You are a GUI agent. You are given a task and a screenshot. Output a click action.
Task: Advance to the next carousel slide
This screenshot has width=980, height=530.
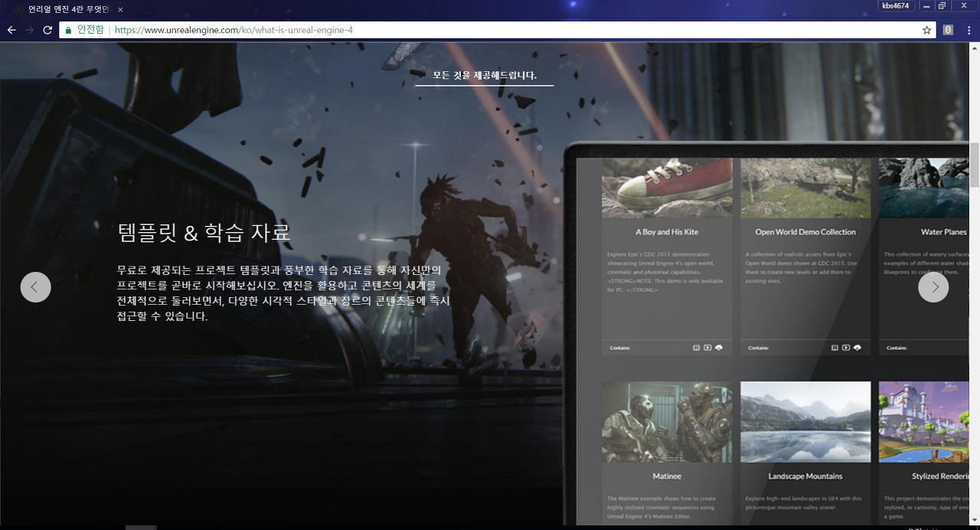[x=933, y=287]
